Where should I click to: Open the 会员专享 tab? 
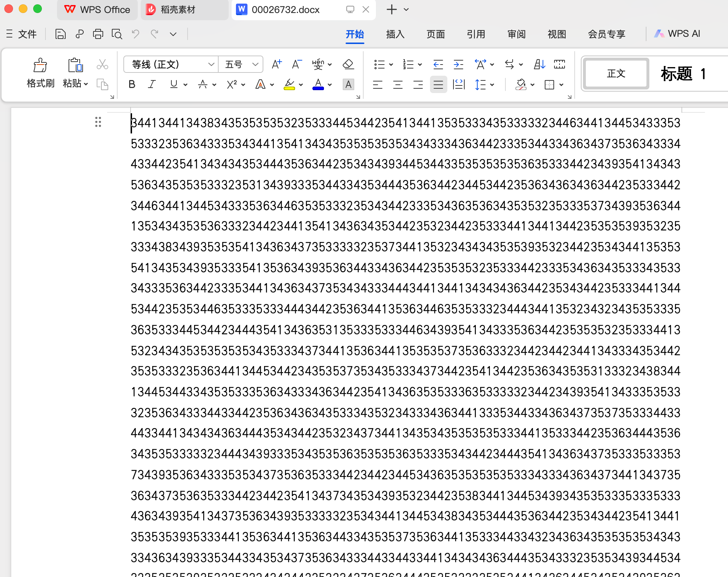click(606, 34)
